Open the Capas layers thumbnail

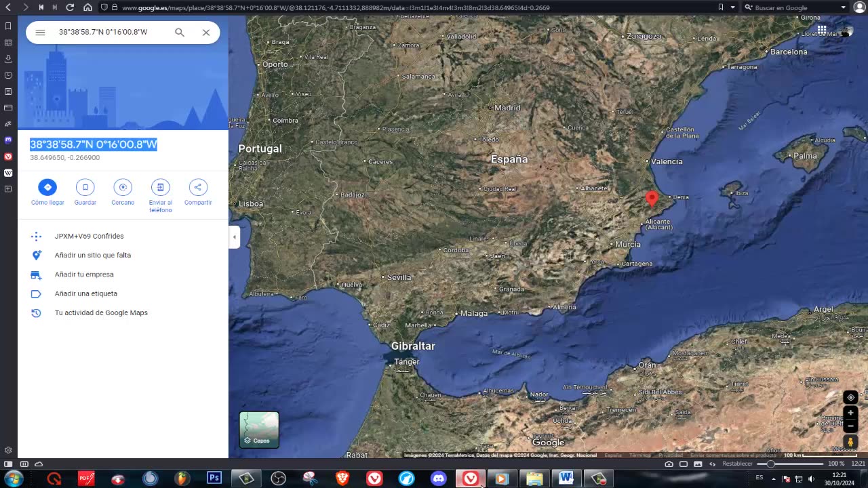(x=259, y=430)
